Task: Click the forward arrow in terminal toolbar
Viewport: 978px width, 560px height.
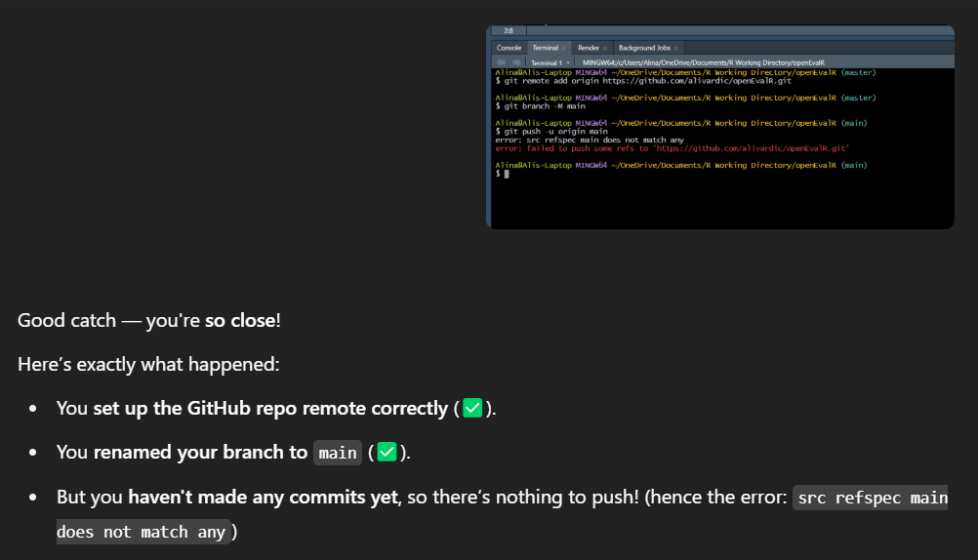Action: 514,61
